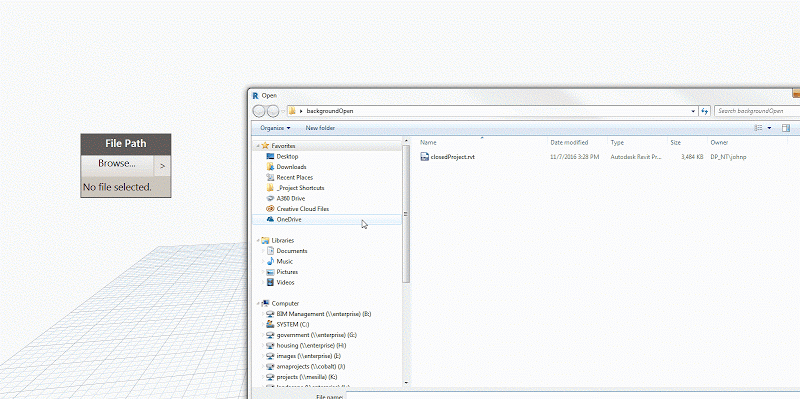Open BIM Management network drive
800x399 pixels.
[323, 314]
